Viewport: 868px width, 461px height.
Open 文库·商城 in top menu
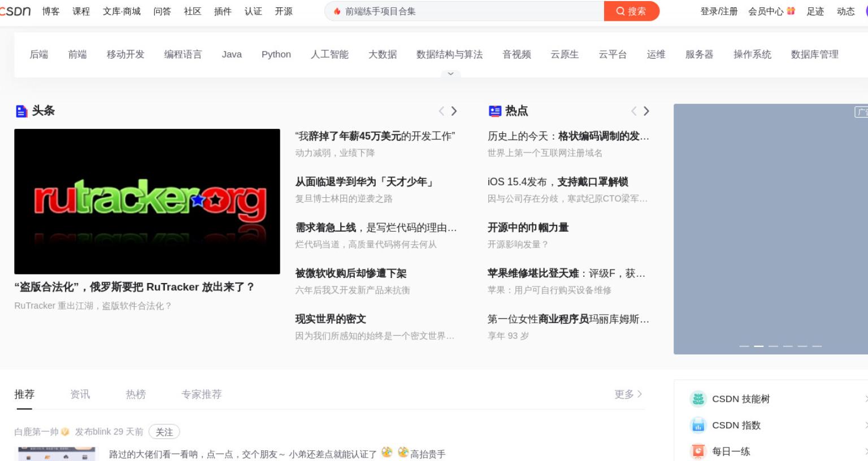(x=121, y=11)
